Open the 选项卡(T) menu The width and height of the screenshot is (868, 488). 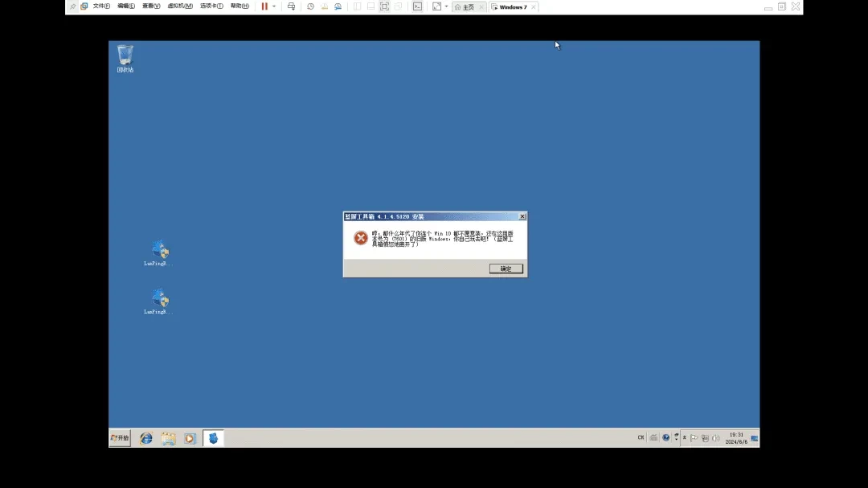(211, 6)
